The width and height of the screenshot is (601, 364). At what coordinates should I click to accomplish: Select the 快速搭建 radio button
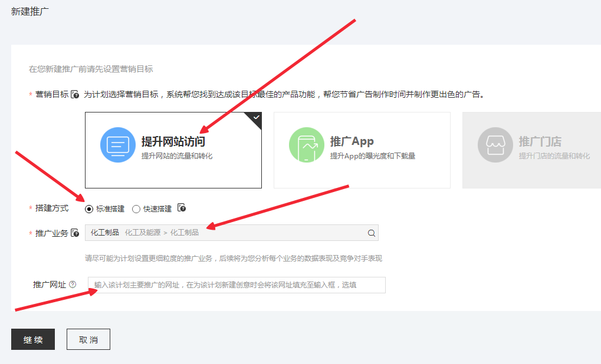(x=136, y=208)
